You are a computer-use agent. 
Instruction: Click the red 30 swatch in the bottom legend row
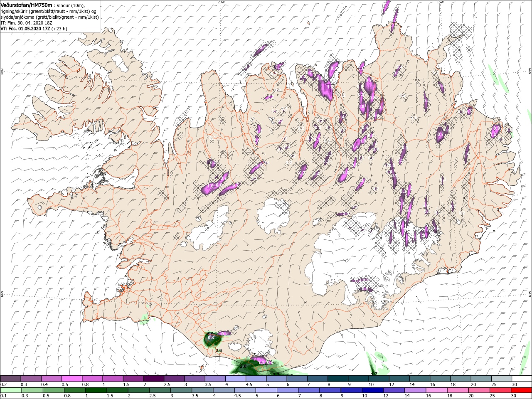coord(521,390)
